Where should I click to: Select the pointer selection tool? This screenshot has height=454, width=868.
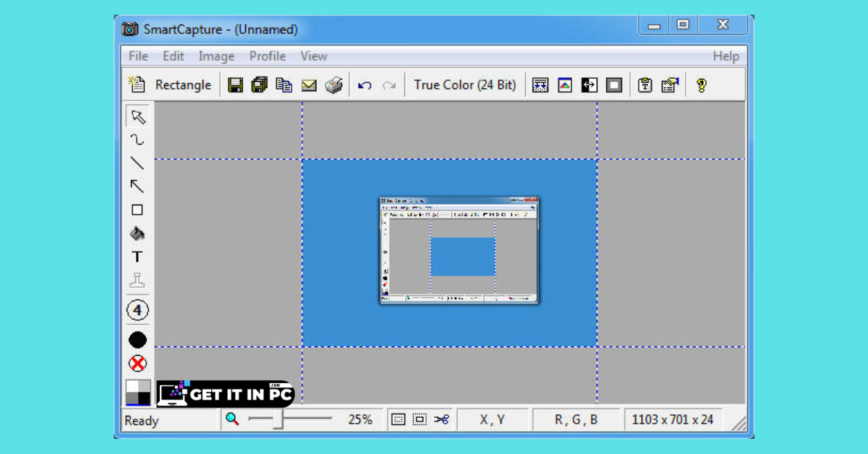point(137,116)
